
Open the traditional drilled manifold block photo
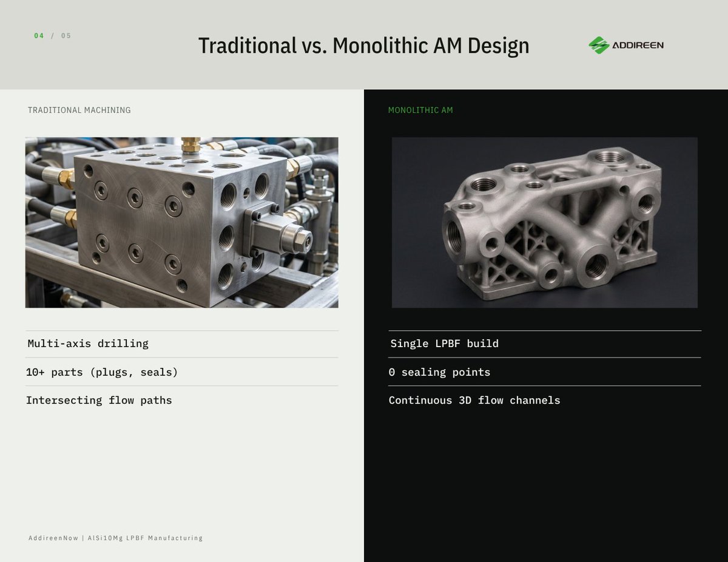(x=181, y=222)
